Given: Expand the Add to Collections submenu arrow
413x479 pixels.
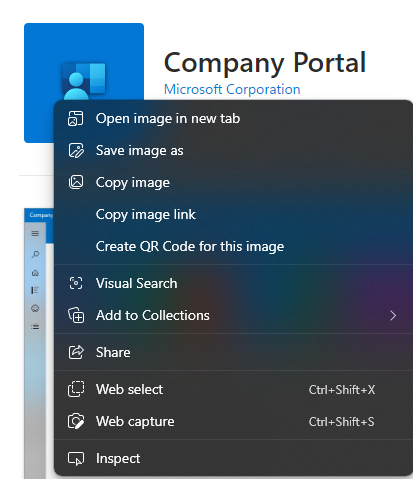Looking at the screenshot, I should tap(393, 315).
